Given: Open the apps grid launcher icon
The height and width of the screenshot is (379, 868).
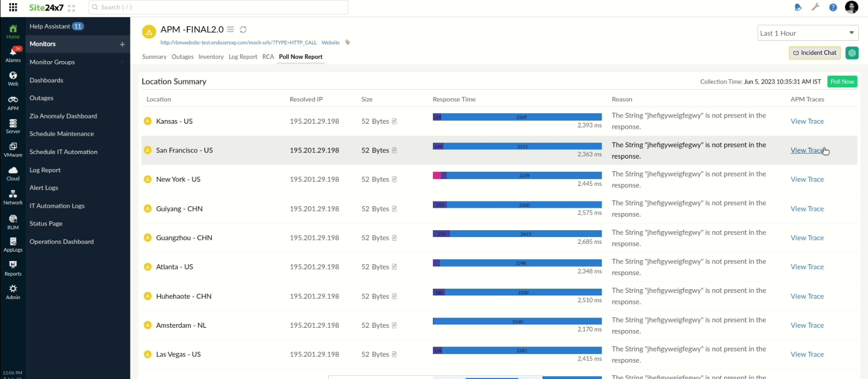Looking at the screenshot, I should click(x=13, y=7).
